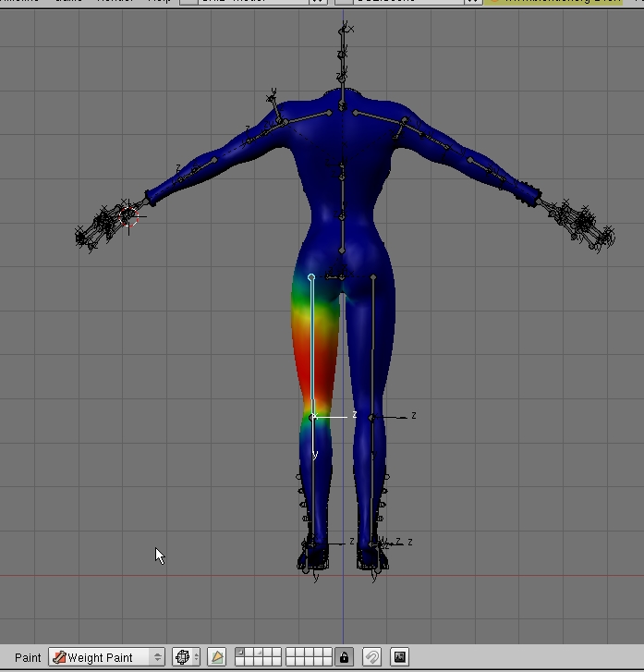Screen dimensions: 644x672
Task: Select the neck bone above the shoulders
Action: click(343, 92)
